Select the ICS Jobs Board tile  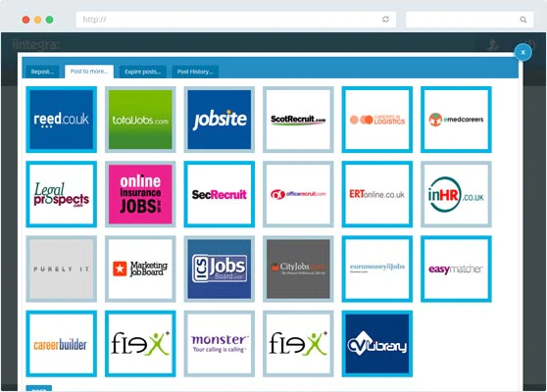point(219,269)
